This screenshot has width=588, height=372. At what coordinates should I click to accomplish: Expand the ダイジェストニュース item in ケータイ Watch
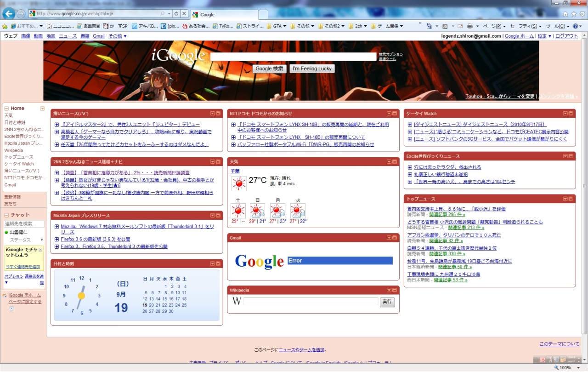pos(410,125)
